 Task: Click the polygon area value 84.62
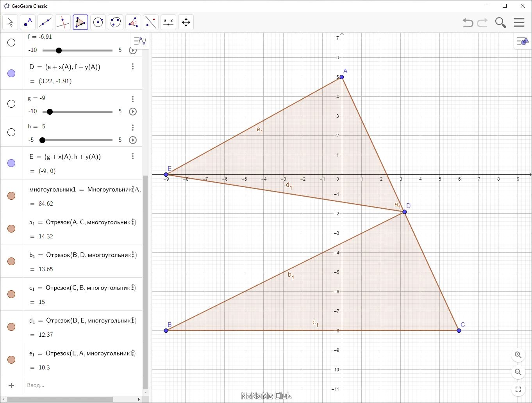[x=46, y=204]
